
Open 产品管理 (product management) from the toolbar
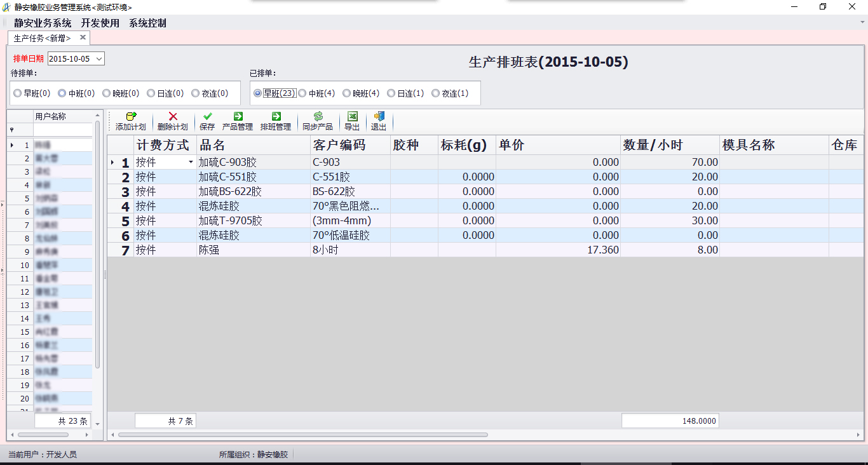238,121
